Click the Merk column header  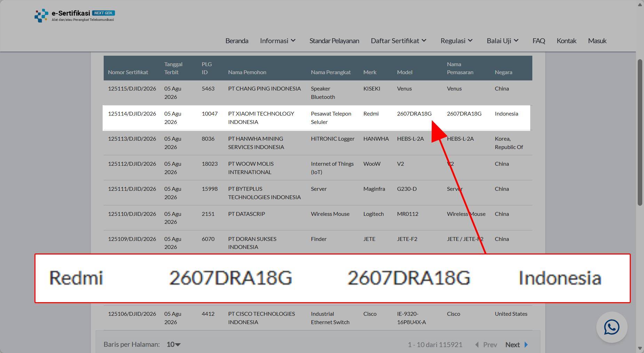(370, 72)
